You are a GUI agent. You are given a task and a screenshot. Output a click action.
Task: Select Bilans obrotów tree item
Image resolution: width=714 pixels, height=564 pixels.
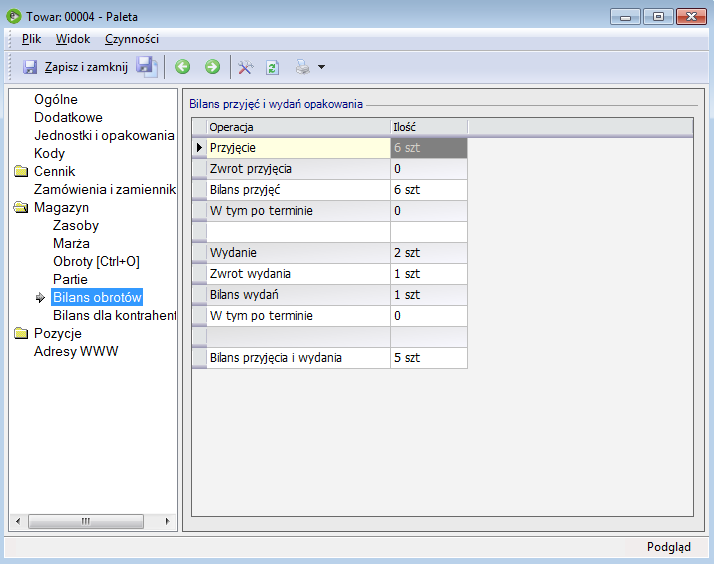point(97,297)
